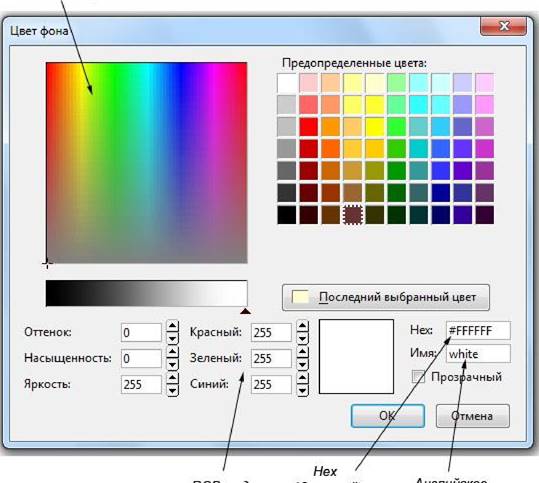The image size is (539, 483).
Task: Click the Оттенок value field
Action: point(141,332)
